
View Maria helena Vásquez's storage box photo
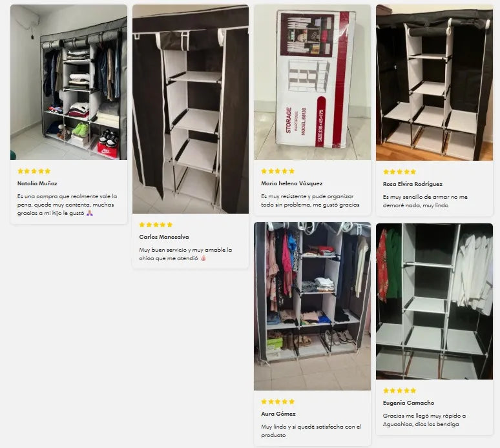(312, 82)
